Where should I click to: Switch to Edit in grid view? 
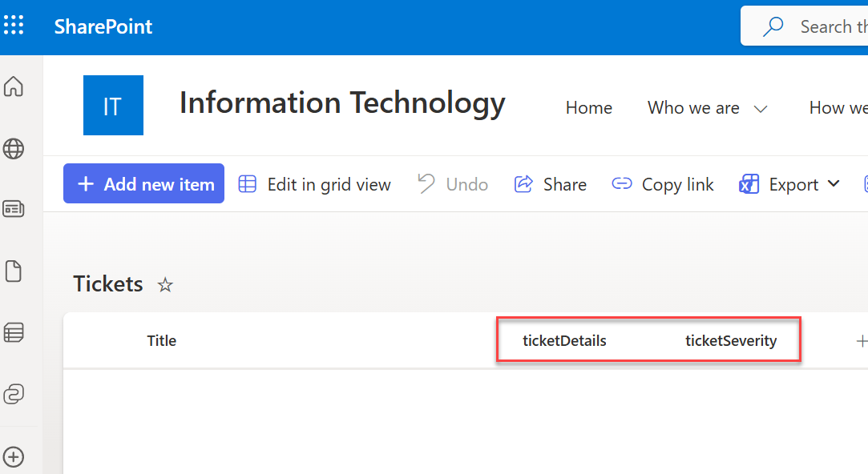tap(315, 184)
